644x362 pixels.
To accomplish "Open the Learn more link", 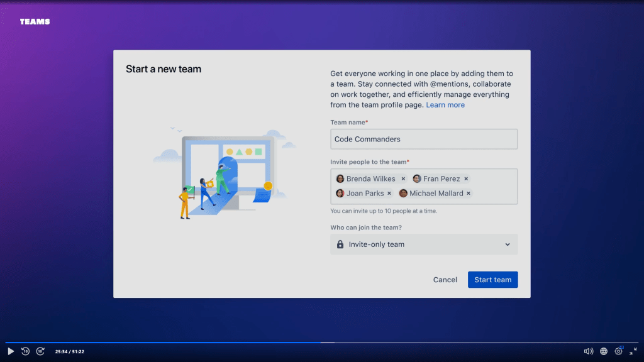I will click(445, 105).
